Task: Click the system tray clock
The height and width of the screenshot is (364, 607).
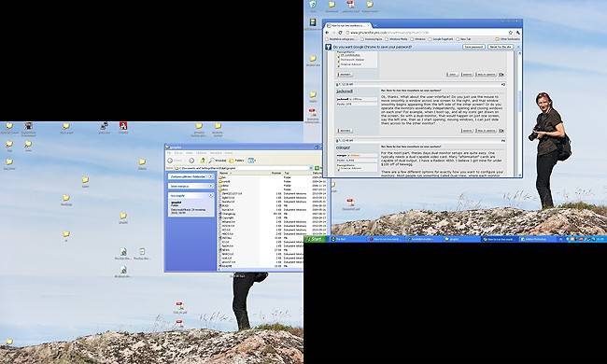Action: click(600, 239)
